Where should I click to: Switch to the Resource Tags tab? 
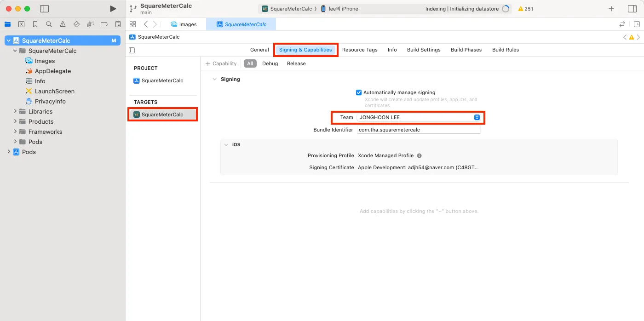coord(360,50)
